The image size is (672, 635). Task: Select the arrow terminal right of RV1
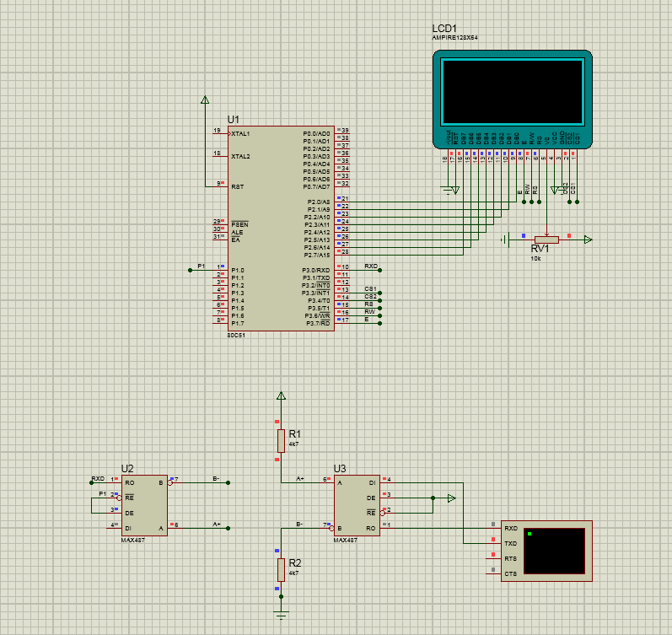coord(588,239)
